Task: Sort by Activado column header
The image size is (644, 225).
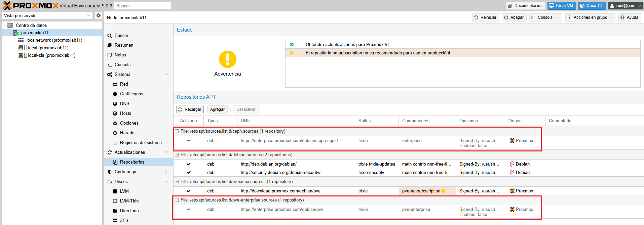Action: click(x=188, y=121)
